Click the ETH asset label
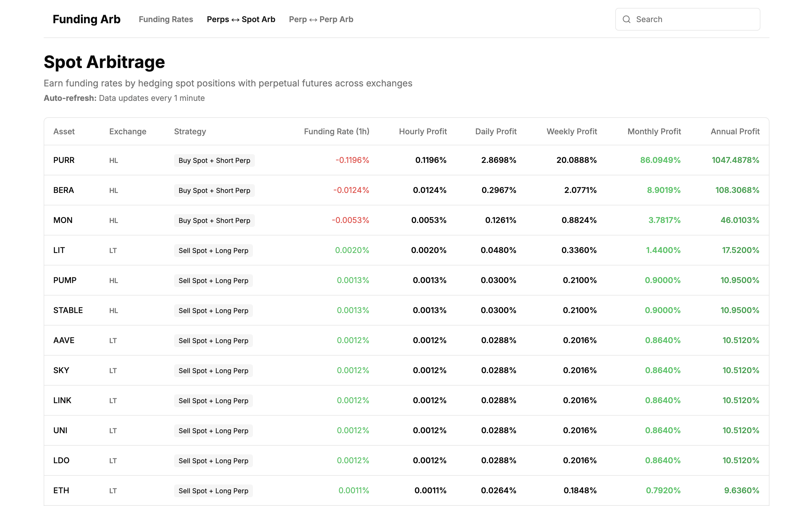Viewport: 812px width, 506px height. (61, 490)
